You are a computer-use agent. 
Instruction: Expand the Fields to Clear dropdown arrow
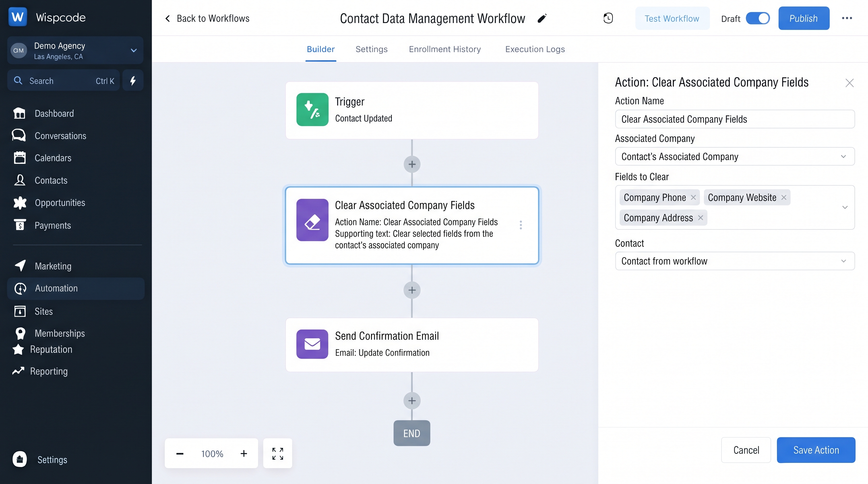click(845, 207)
